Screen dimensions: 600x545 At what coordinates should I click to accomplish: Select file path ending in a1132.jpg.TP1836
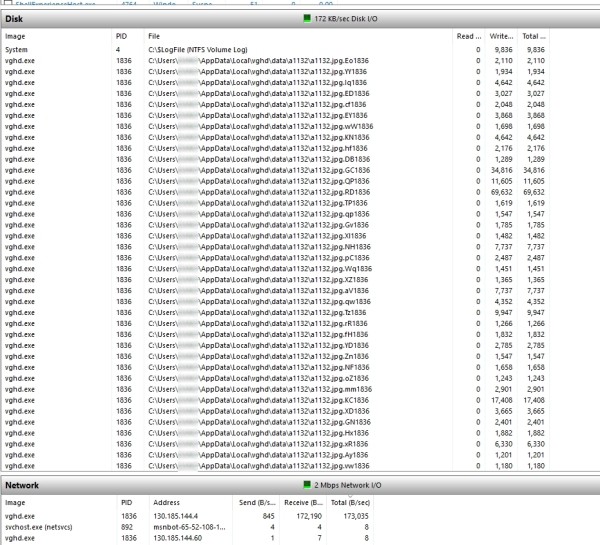(x=258, y=203)
